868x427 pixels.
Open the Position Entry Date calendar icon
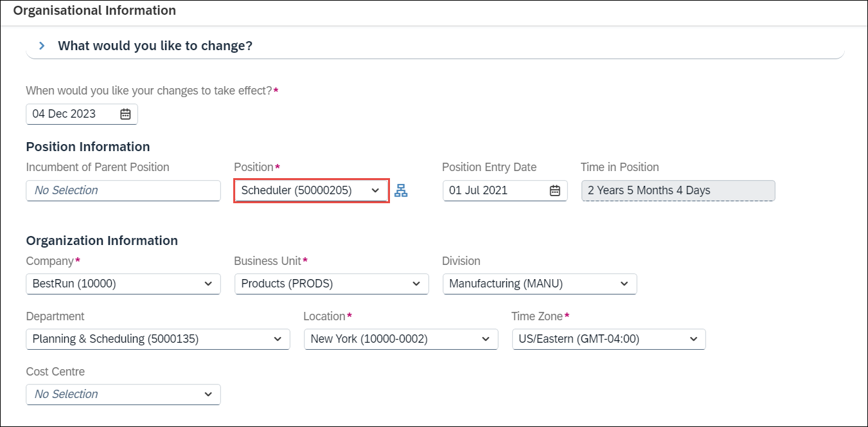click(x=555, y=190)
